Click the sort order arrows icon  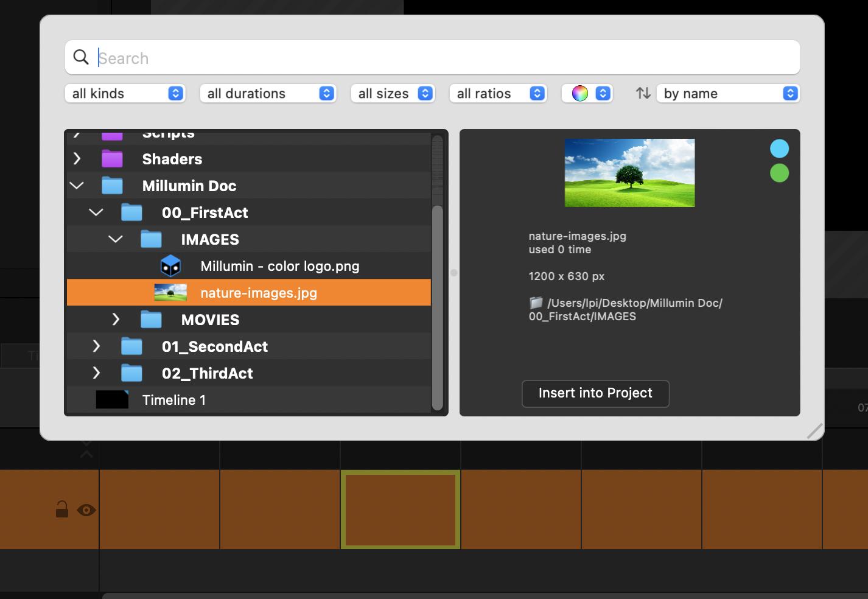[643, 93]
